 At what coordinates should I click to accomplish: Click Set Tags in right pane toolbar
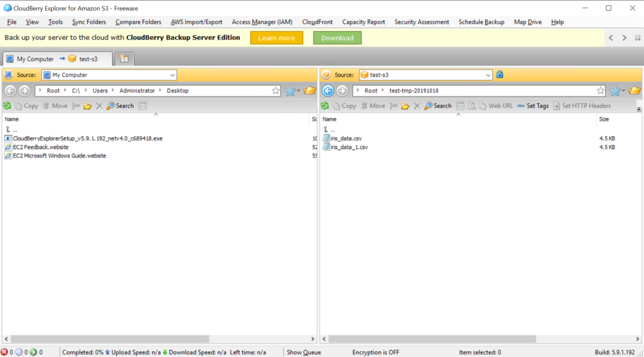(x=533, y=106)
